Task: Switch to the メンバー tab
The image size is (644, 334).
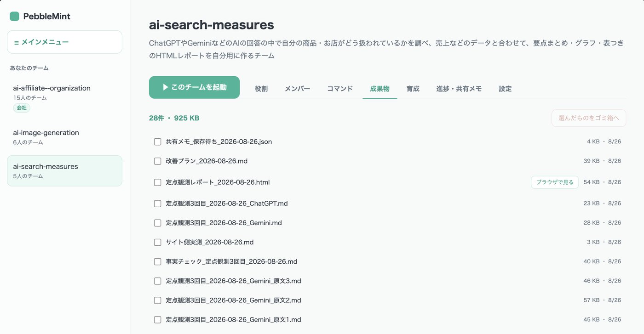Action: [x=297, y=89]
